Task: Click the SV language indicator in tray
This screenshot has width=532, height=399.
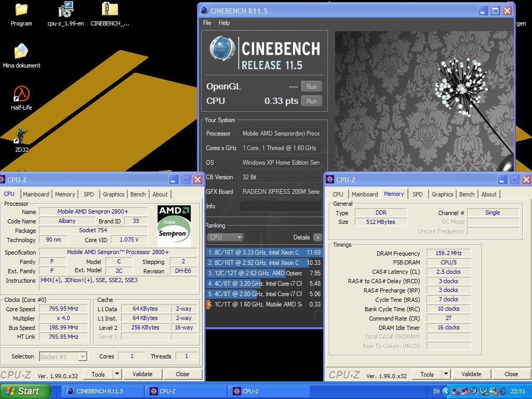Action: [436, 391]
